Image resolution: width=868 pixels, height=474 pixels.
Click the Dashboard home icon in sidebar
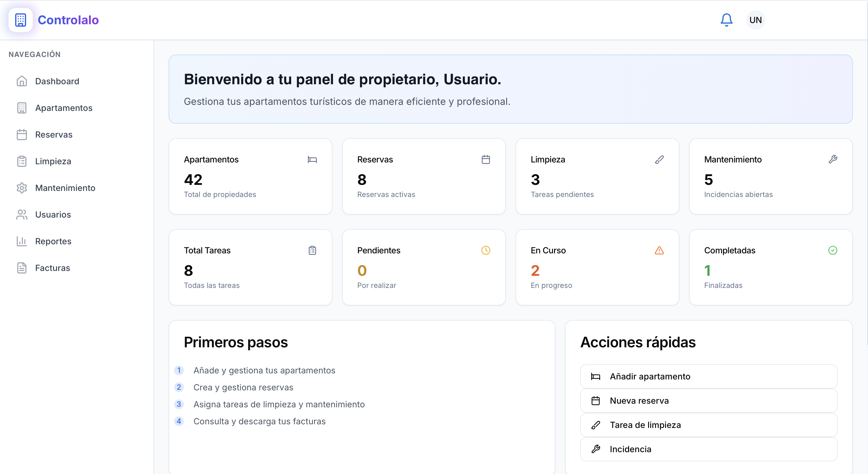22,81
